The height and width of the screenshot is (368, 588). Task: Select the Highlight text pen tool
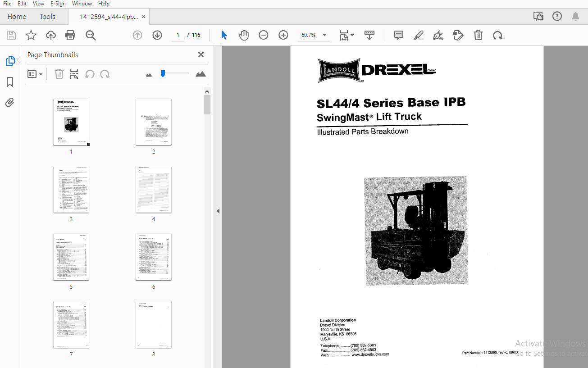point(419,35)
